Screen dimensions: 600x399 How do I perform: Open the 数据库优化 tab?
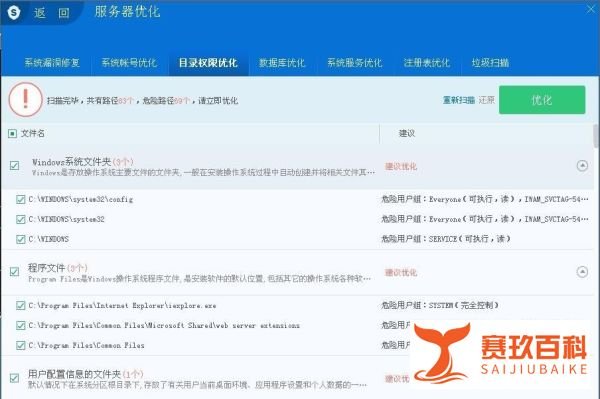pyautogui.click(x=282, y=63)
